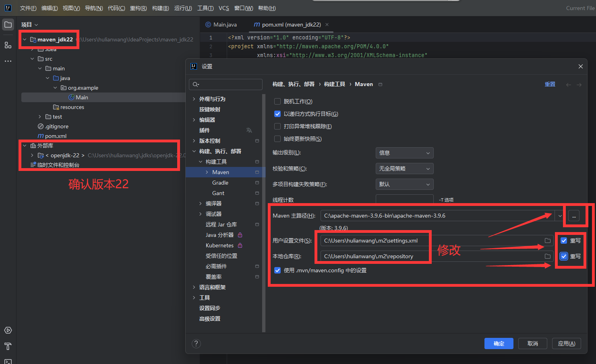Click the project-scope icon after Maven breadcrumb
This screenshot has height=364, width=596.
tap(380, 84)
